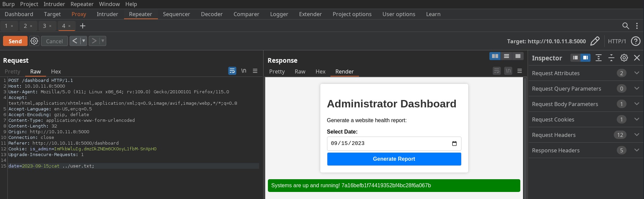Image resolution: width=644 pixels, height=199 pixels.
Task: Collapse all Inspector sections
Action: [x=611, y=58]
